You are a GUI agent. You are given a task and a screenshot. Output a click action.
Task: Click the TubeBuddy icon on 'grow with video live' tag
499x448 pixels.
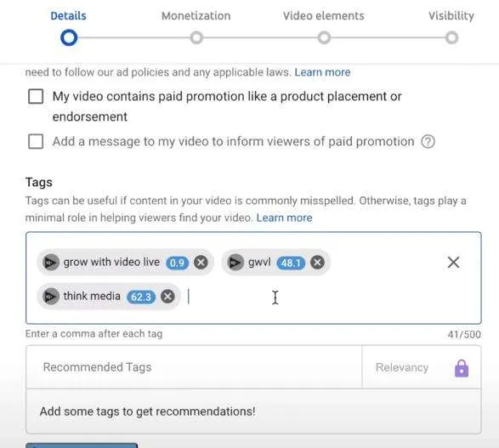(x=51, y=263)
